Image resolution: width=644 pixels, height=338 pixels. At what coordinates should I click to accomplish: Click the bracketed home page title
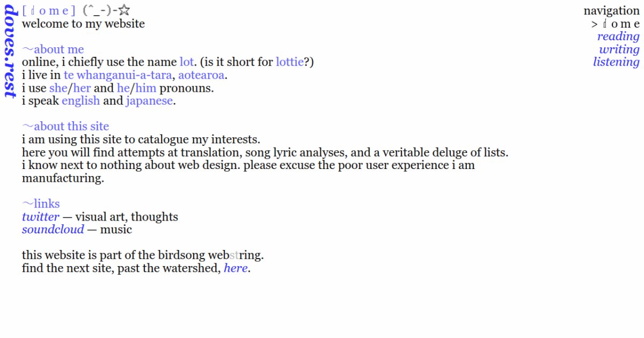tap(49, 11)
